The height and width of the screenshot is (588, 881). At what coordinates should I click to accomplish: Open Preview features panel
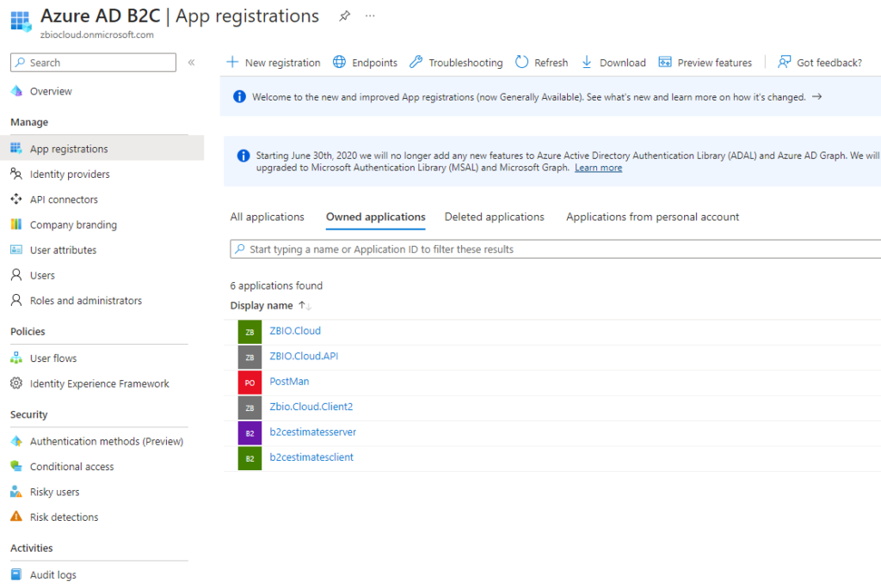click(705, 62)
